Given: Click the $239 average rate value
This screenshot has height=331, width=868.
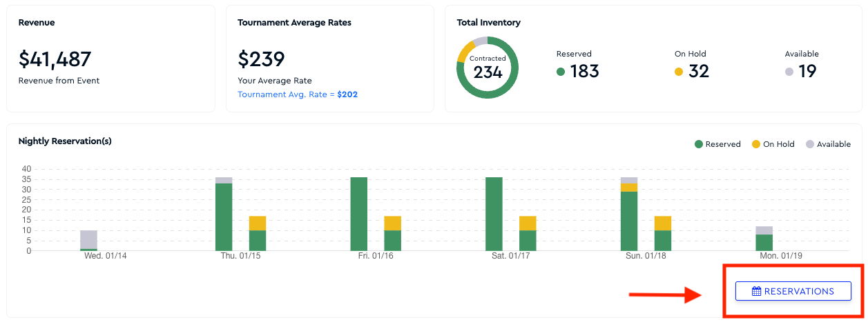Looking at the screenshot, I should pyautogui.click(x=262, y=59).
